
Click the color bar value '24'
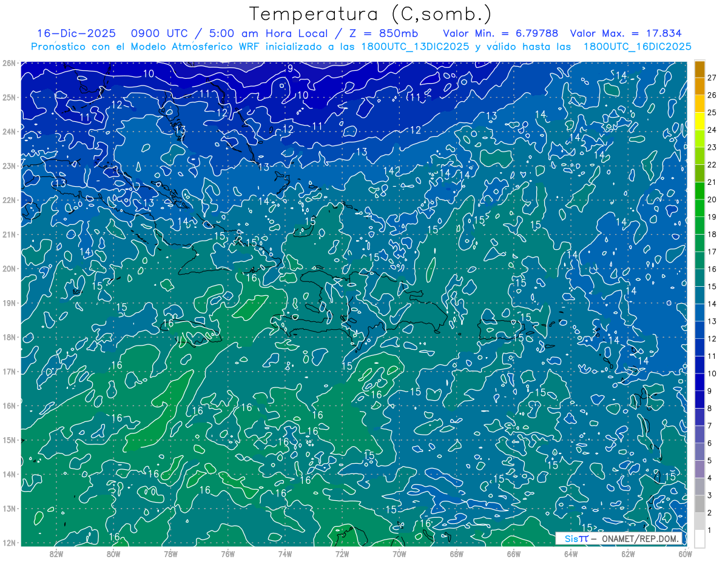tap(712, 130)
